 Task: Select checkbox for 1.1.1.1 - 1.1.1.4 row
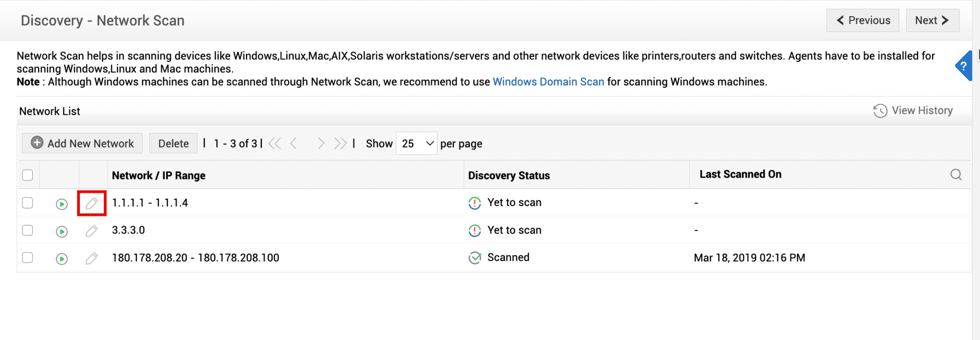click(27, 203)
